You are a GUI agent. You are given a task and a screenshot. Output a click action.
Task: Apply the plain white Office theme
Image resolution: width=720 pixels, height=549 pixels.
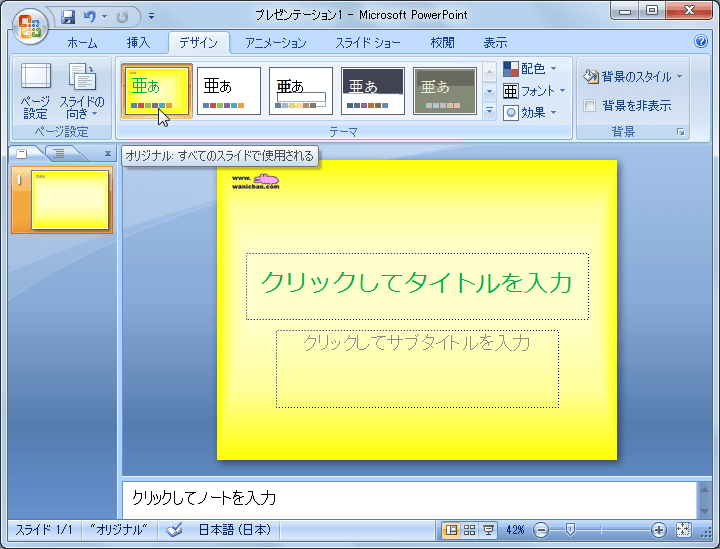(229, 91)
